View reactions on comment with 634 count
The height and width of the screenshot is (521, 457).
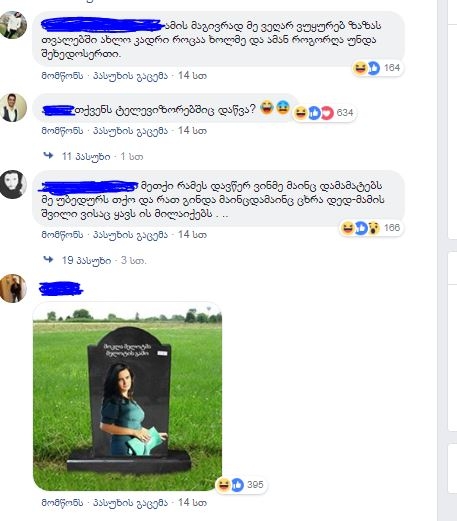point(324,113)
